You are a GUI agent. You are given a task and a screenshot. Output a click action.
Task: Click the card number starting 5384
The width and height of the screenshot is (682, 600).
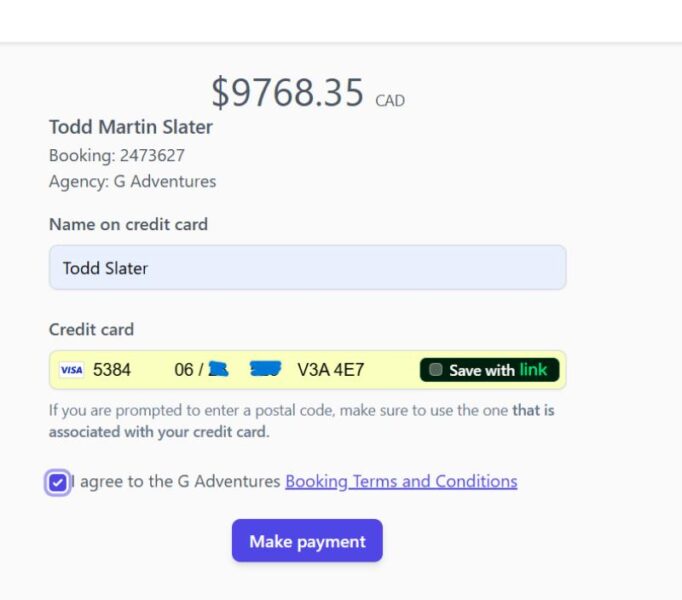pos(112,370)
